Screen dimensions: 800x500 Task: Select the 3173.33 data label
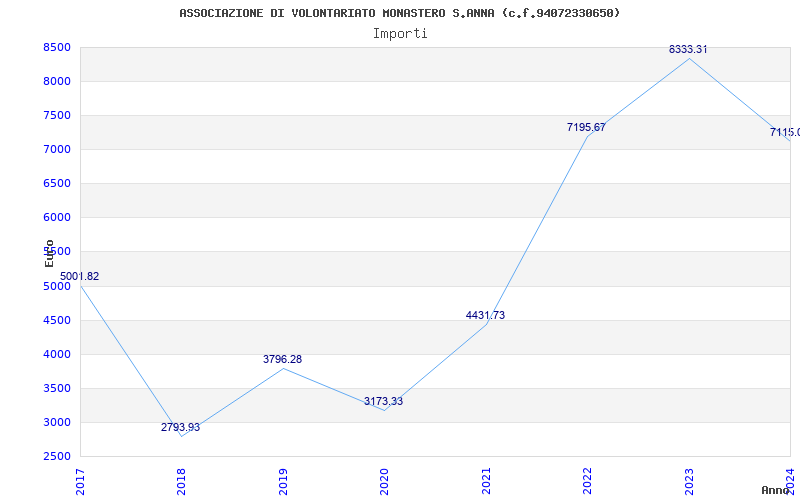pos(384,402)
